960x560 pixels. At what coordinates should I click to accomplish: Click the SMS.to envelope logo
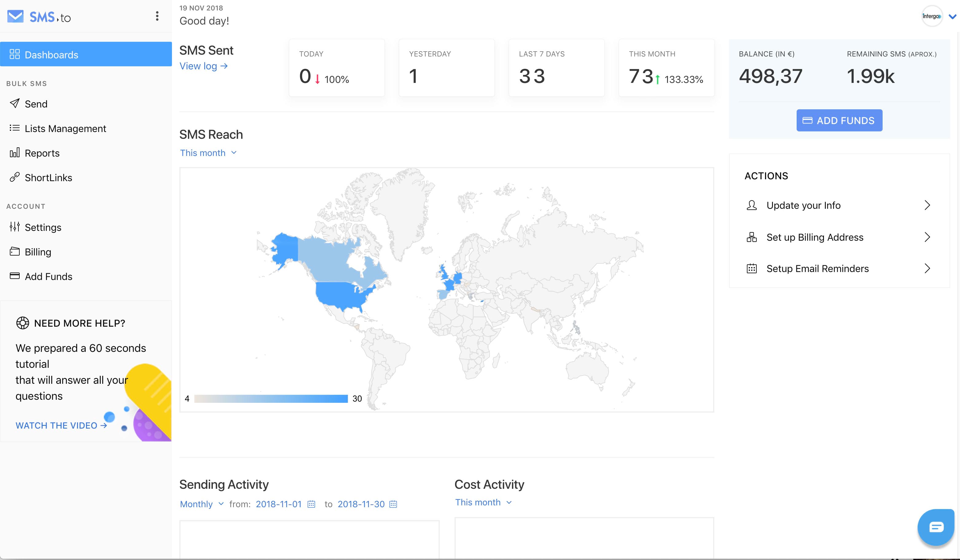point(16,16)
